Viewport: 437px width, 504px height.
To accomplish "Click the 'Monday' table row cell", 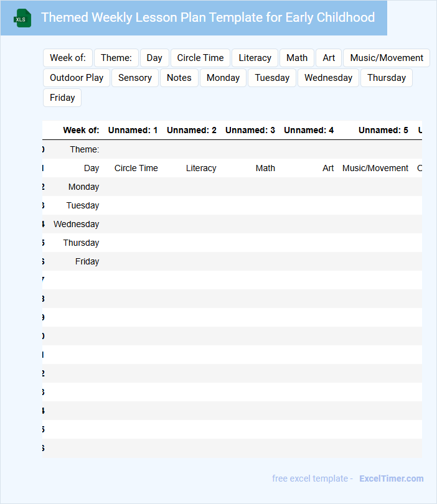I will [x=83, y=187].
